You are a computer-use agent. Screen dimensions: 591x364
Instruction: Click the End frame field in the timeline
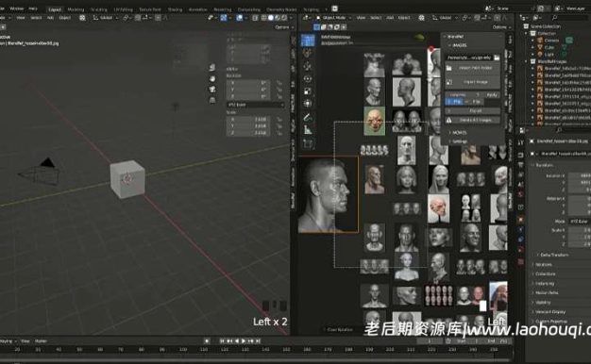click(498, 341)
